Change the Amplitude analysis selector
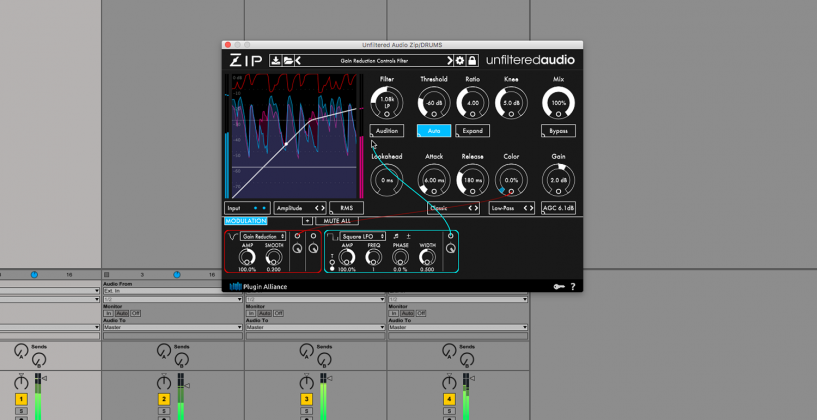Screen dimensions: 817x420 300,208
